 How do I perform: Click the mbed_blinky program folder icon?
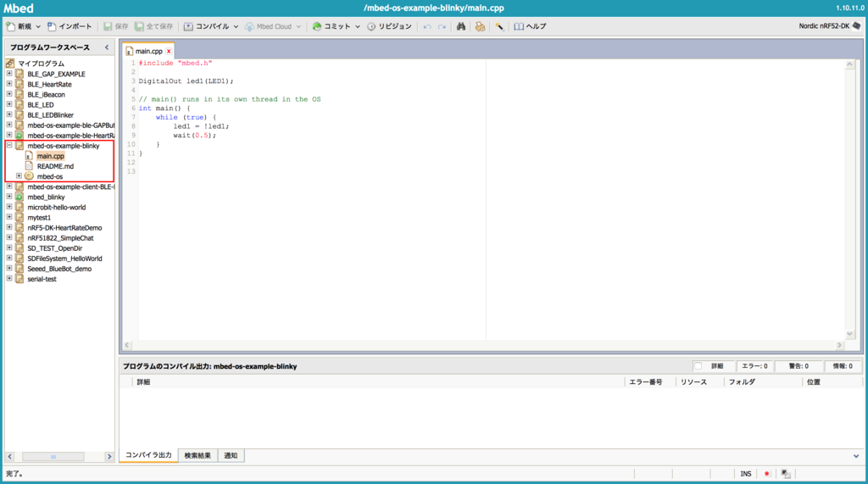19,197
